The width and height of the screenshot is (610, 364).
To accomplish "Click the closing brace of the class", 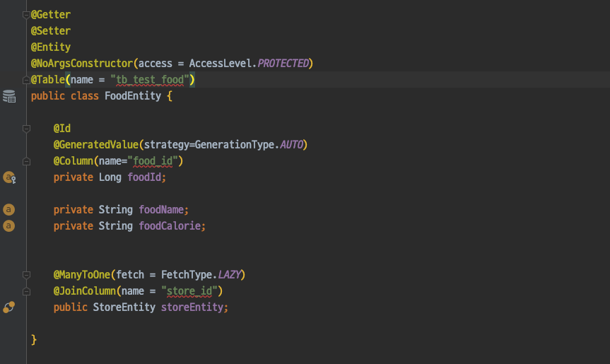I will pyautogui.click(x=34, y=340).
